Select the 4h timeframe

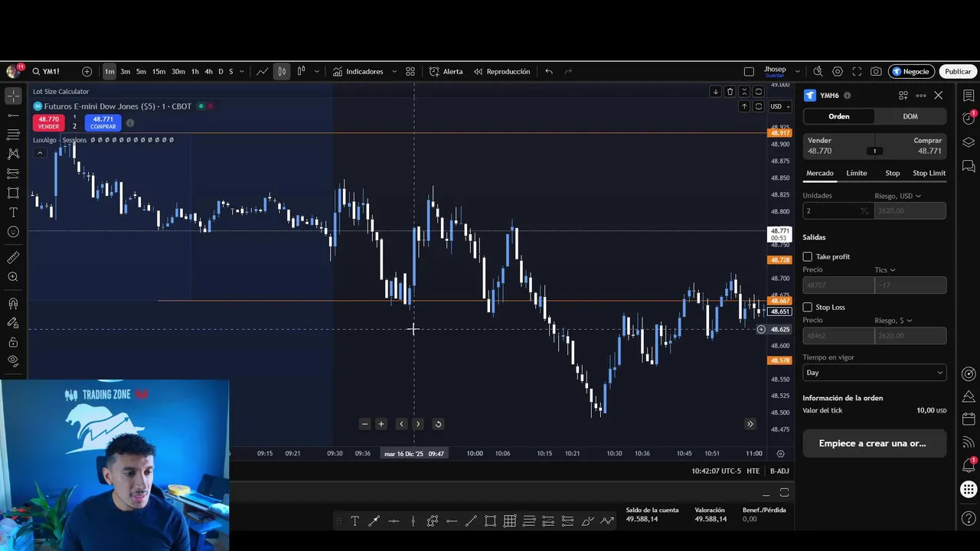tap(208, 71)
